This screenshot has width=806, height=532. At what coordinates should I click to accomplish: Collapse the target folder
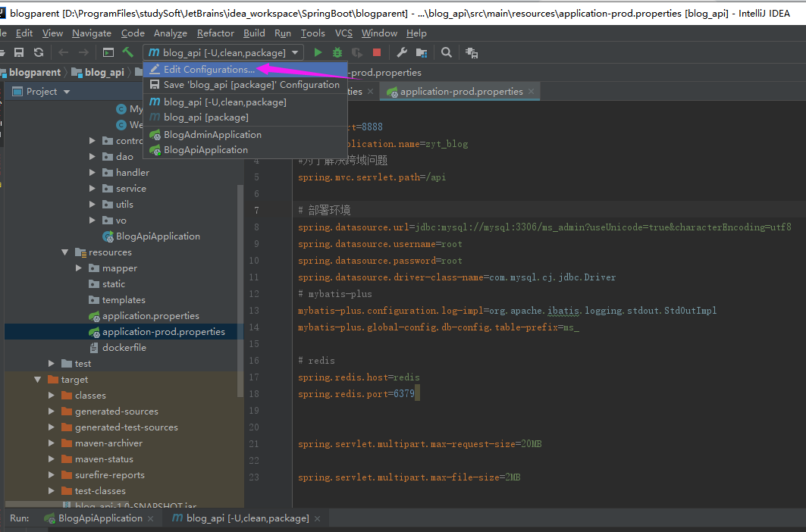37,380
